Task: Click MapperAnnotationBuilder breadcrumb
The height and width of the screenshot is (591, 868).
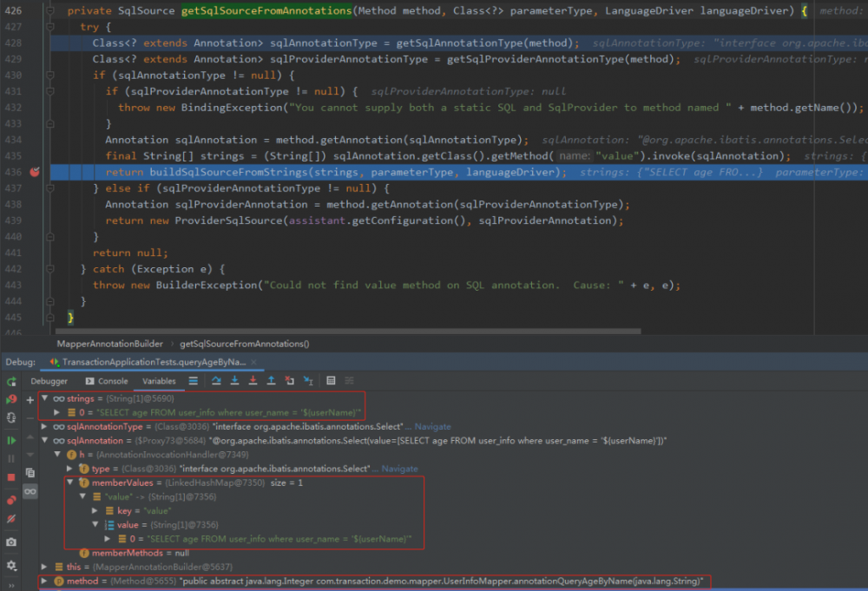Action: coord(109,344)
